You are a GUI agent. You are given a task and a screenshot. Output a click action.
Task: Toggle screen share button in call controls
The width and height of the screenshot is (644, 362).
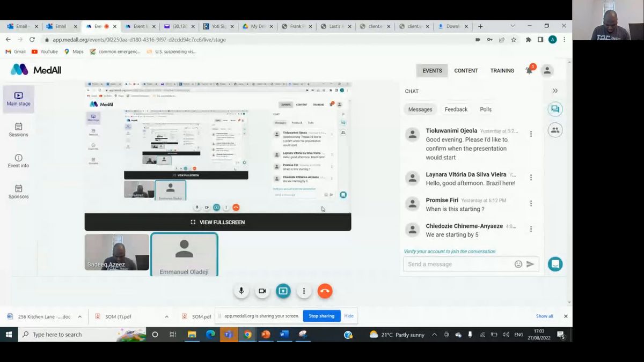[x=283, y=291]
